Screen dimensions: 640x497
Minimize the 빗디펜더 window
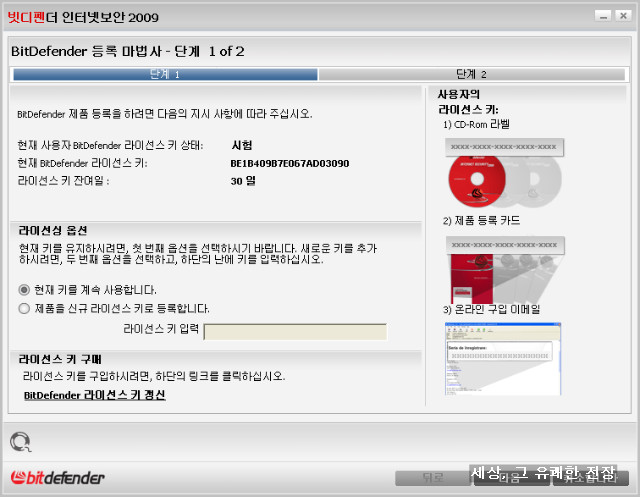click(x=603, y=16)
